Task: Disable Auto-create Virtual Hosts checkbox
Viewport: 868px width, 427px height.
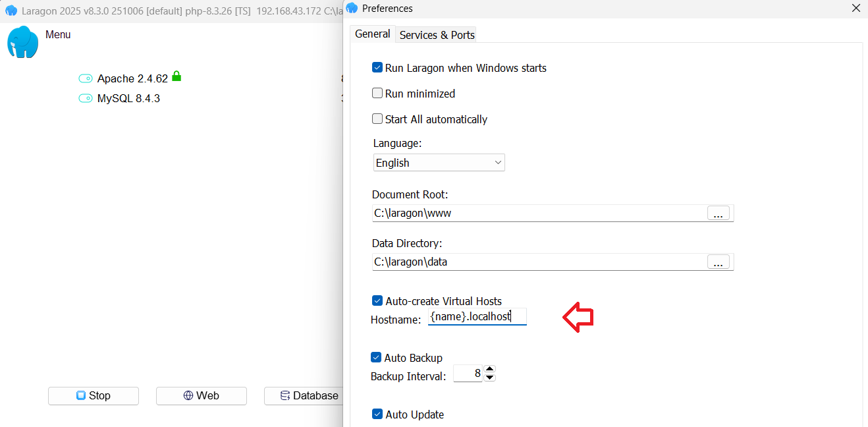Action: 377,301
